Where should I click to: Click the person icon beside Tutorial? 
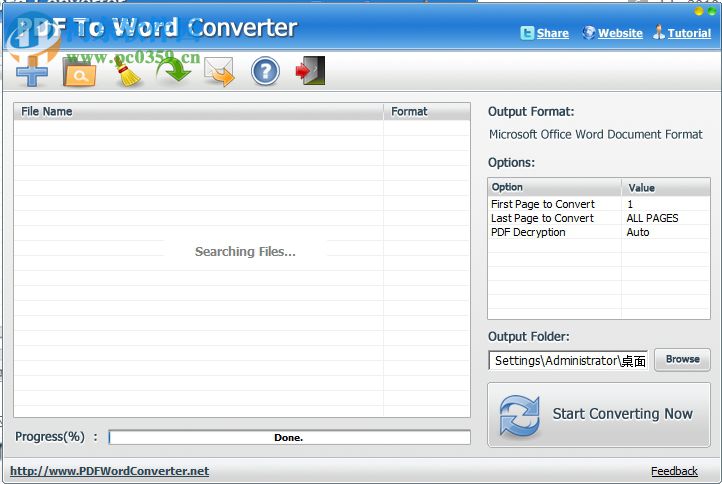(658, 32)
